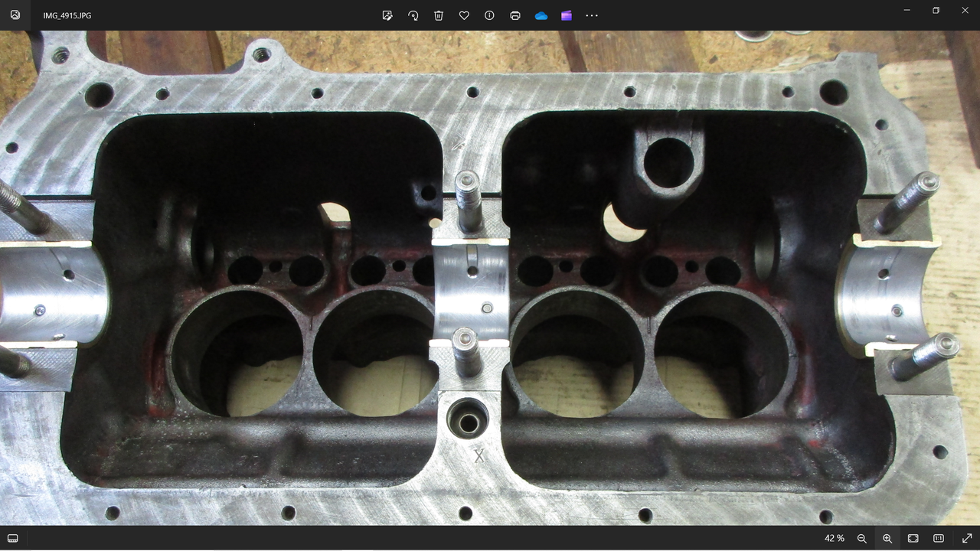
Task: Zoom out with the minus magnifier
Action: (x=862, y=539)
